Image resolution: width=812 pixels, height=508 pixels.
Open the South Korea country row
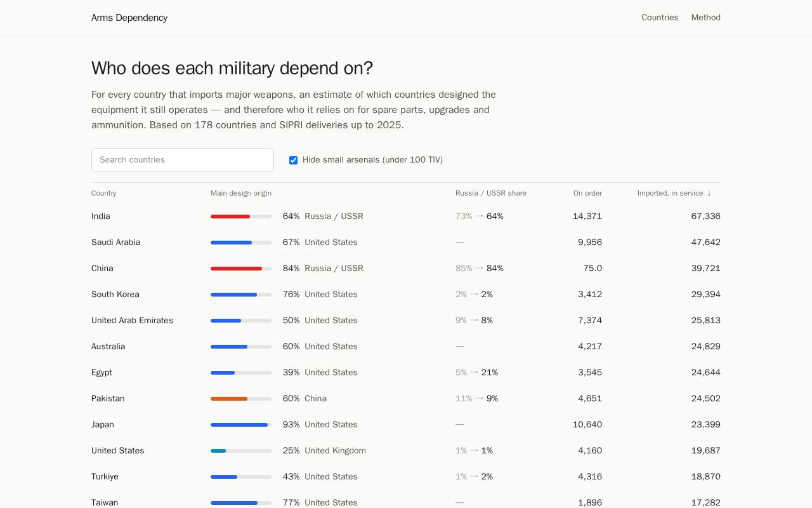[406, 295]
